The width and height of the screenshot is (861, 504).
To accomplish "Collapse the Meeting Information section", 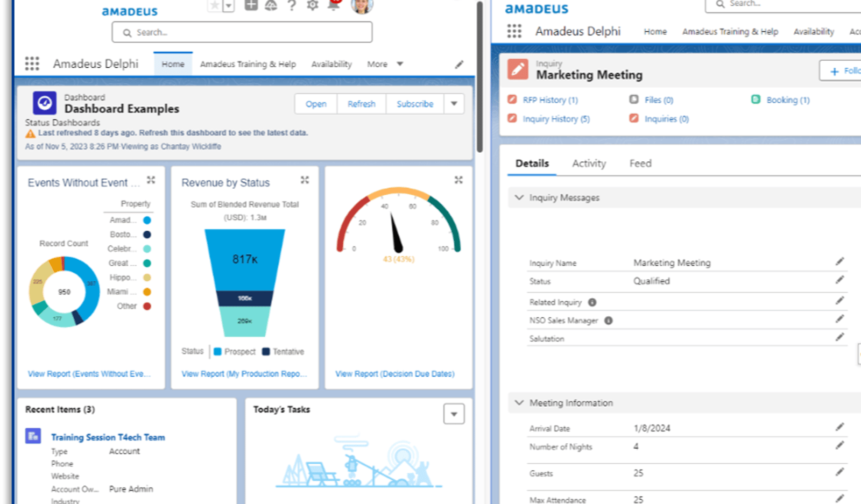I will (x=519, y=403).
